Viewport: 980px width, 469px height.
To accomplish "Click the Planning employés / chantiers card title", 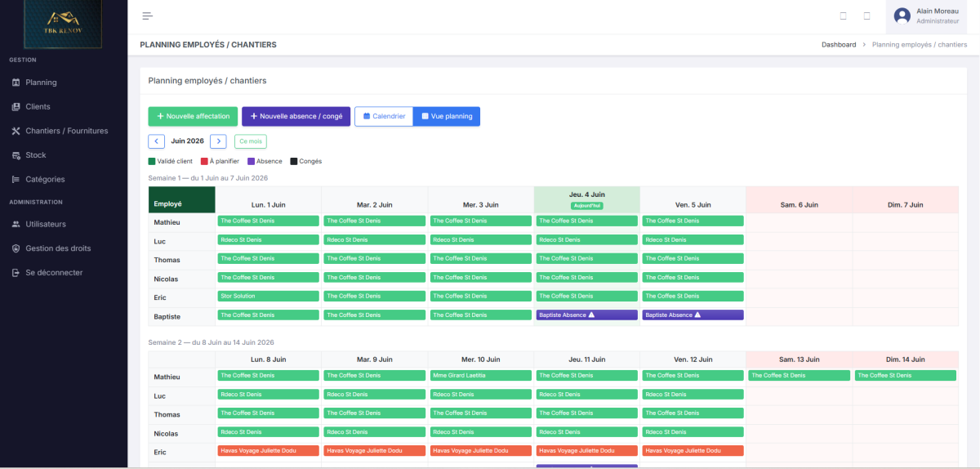I will click(207, 81).
